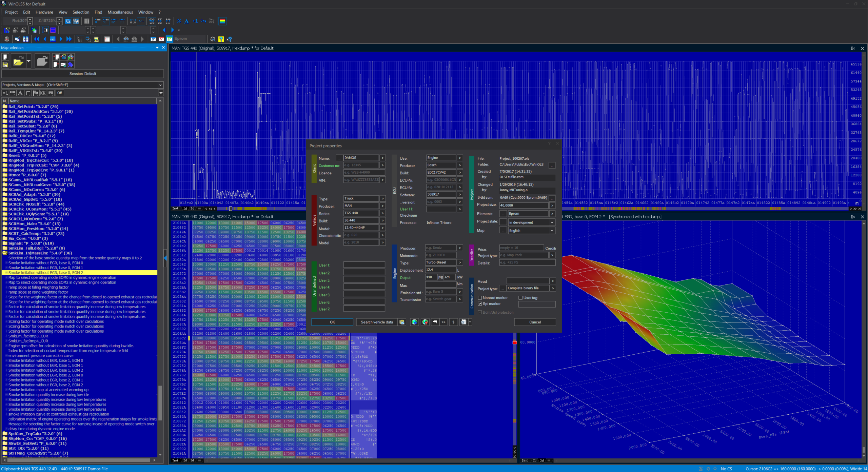Click the comment bubble icon in dialog
This screenshot has height=472, width=868.
(x=435, y=322)
